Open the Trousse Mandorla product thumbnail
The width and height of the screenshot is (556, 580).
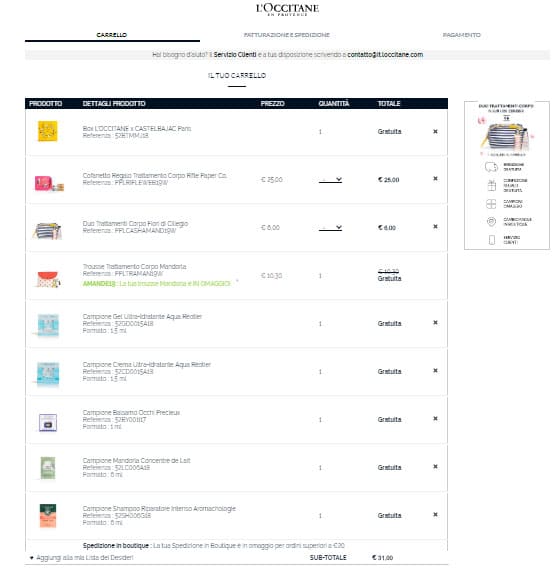pyautogui.click(x=48, y=279)
